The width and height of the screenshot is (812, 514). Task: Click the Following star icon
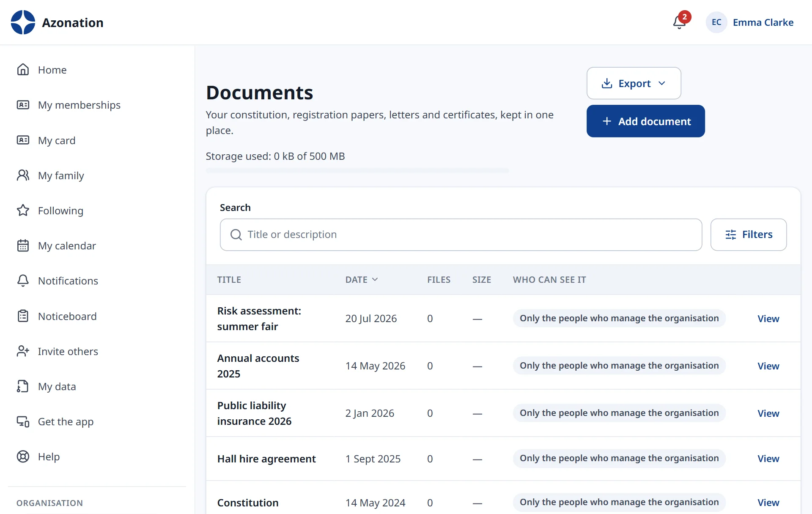click(x=23, y=210)
